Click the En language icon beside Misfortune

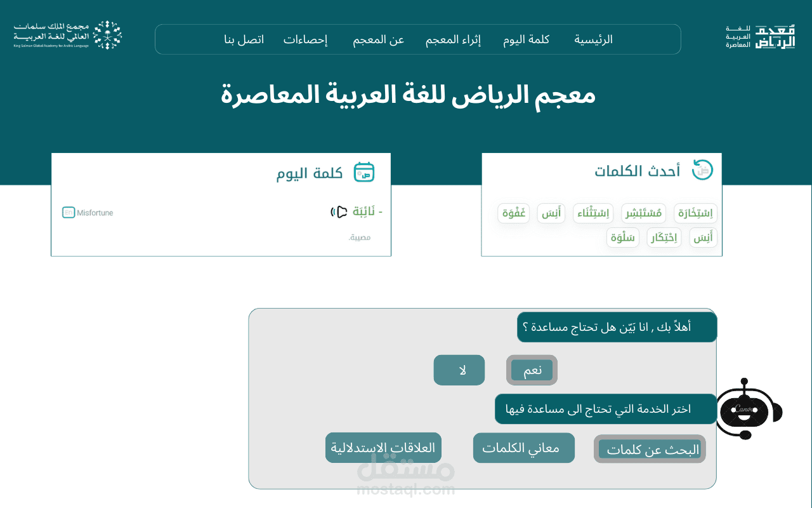click(x=69, y=213)
